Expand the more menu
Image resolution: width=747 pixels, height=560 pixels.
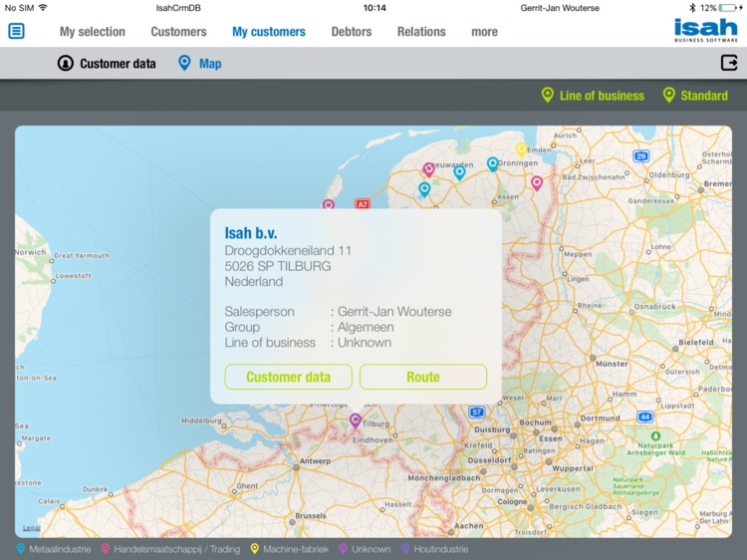pyautogui.click(x=484, y=32)
